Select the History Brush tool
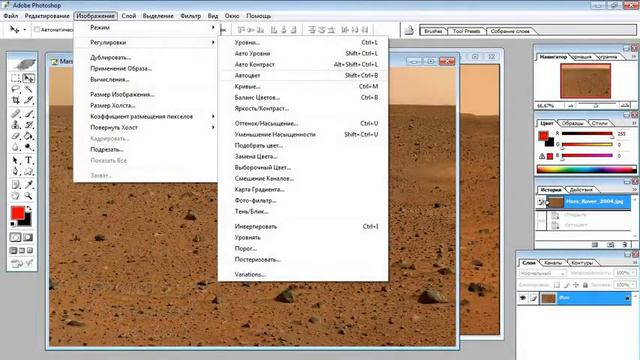The height and width of the screenshot is (360, 640). click(29, 125)
